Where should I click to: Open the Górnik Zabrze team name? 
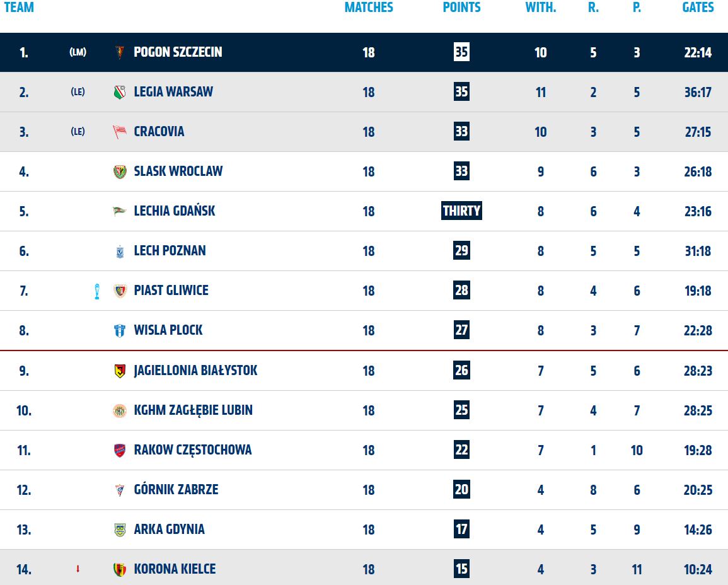tap(176, 489)
